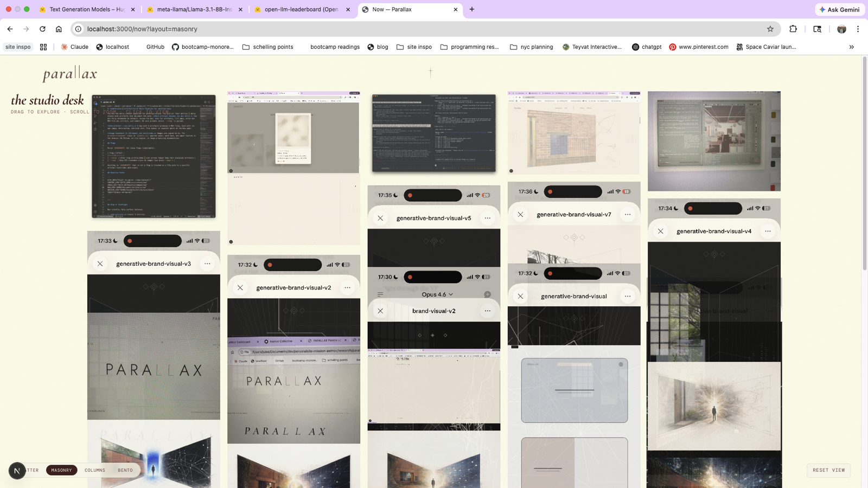Switch layout to Masonry
The height and width of the screenshot is (488, 868).
pos(61,470)
